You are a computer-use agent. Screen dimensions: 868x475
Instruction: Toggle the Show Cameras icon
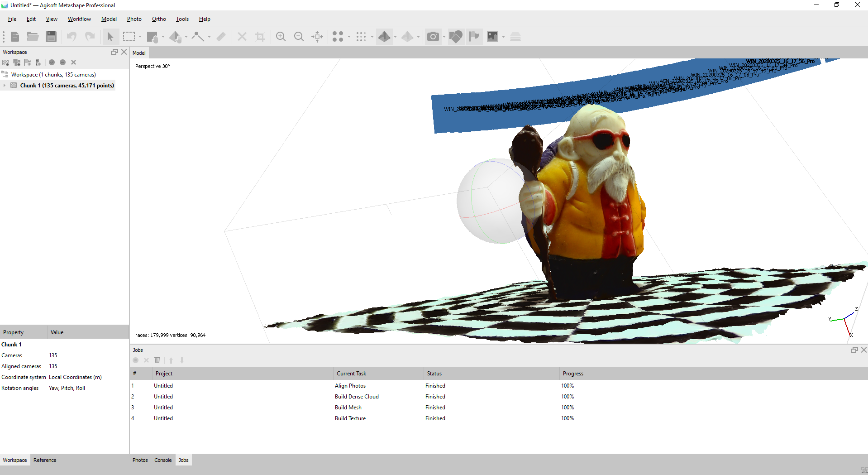[433, 37]
